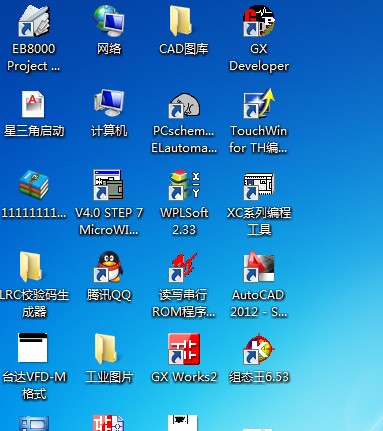Select the GX Developer shortcut
The width and height of the screenshot is (383, 431).
tap(259, 21)
